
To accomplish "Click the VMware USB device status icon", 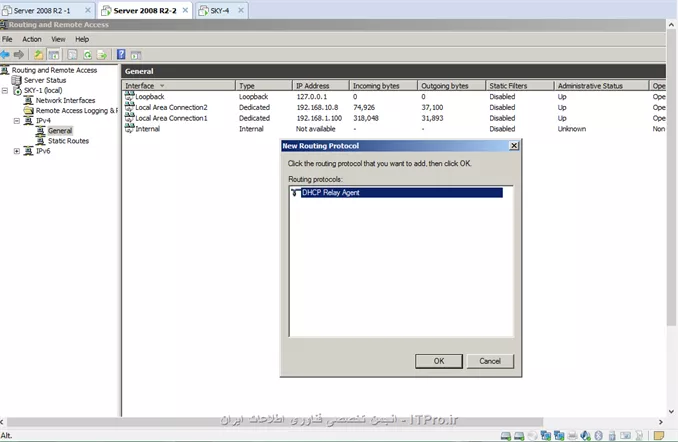I will tap(612, 436).
